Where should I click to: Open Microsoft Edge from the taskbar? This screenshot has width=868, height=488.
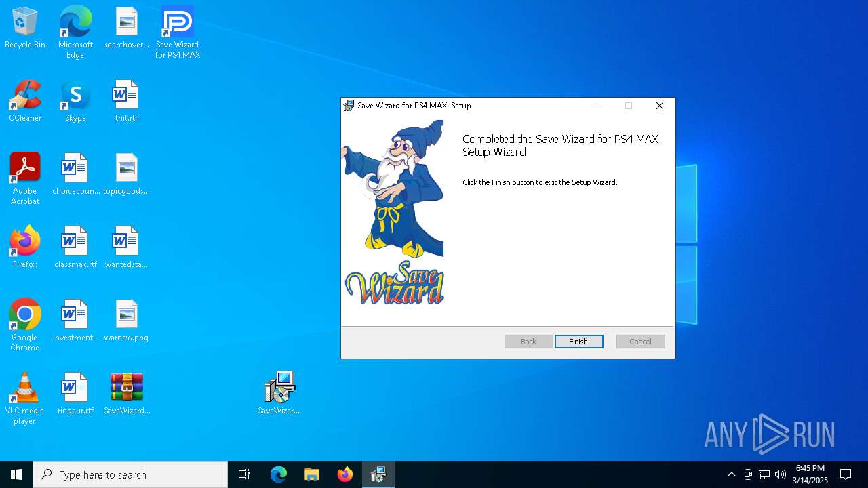pyautogui.click(x=279, y=474)
